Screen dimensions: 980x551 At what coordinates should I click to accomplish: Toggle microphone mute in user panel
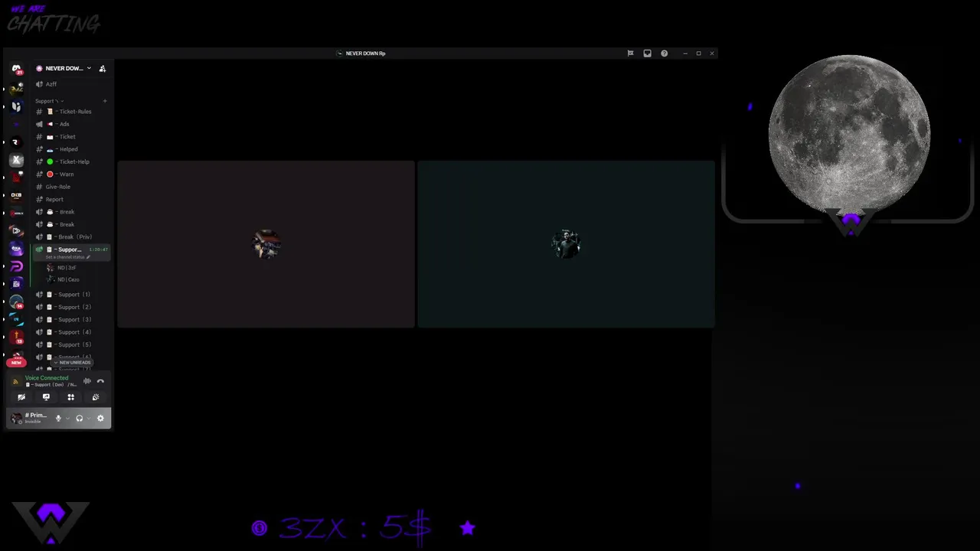tap(58, 418)
